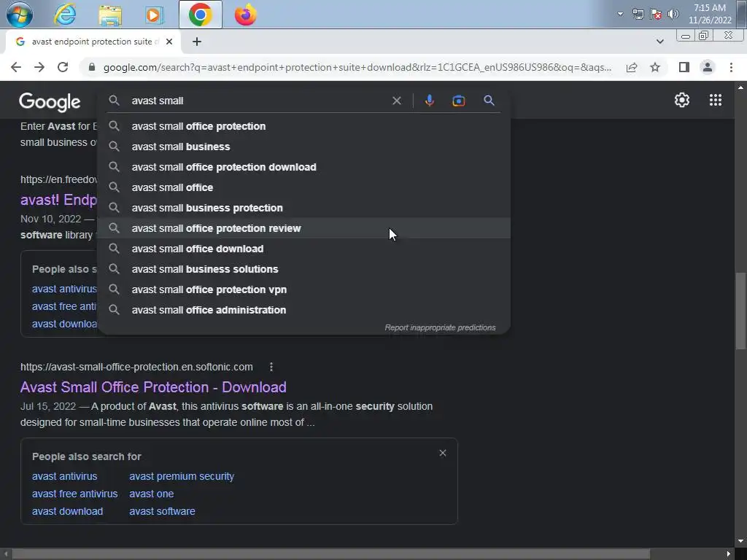Viewport: 747px width, 560px height.
Task: Open the volume speaker tray icon
Action: pos(673,14)
